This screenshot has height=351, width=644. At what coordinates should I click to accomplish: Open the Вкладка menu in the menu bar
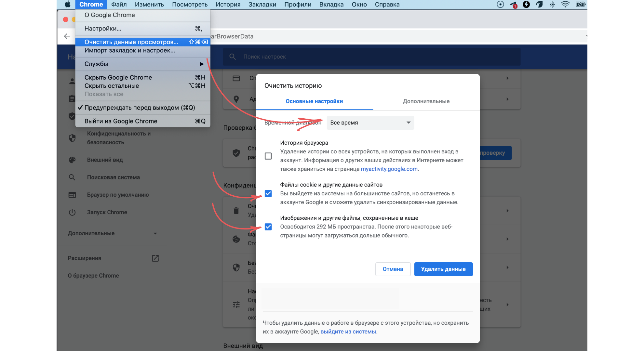331,5
